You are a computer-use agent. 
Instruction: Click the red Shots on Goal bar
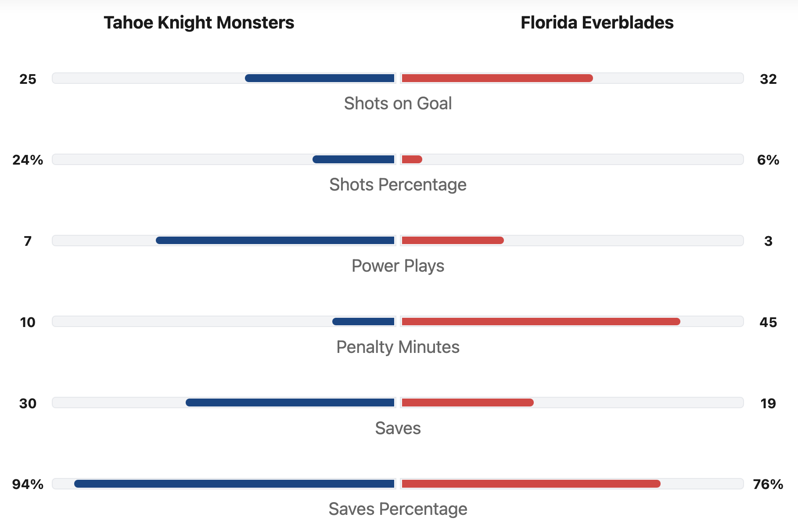point(497,79)
